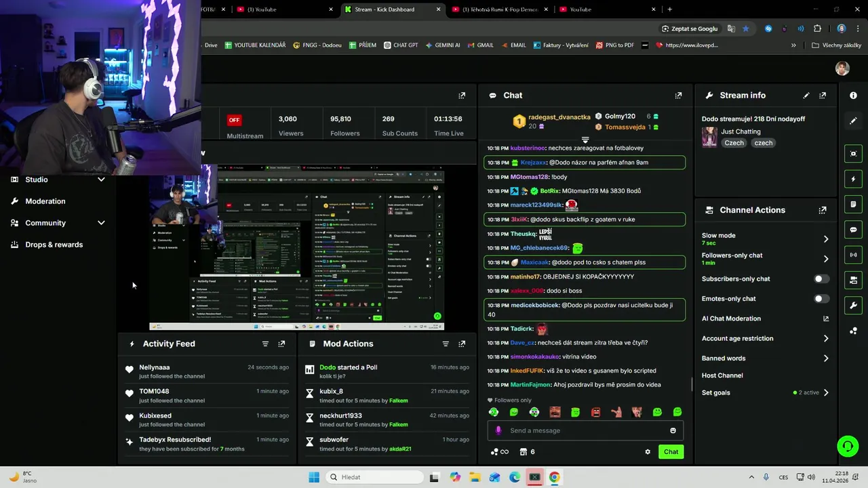868x488 pixels.
Task: Open chat settings gear icon
Action: (x=648, y=452)
